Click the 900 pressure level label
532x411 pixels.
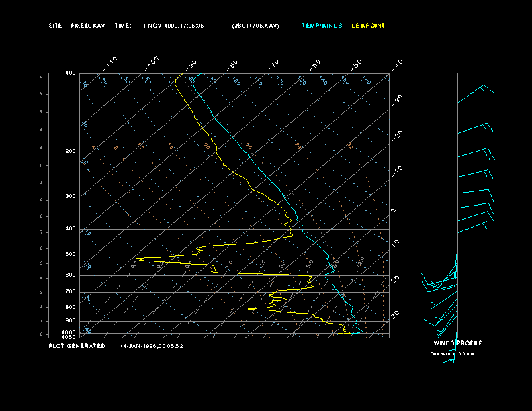coord(71,320)
